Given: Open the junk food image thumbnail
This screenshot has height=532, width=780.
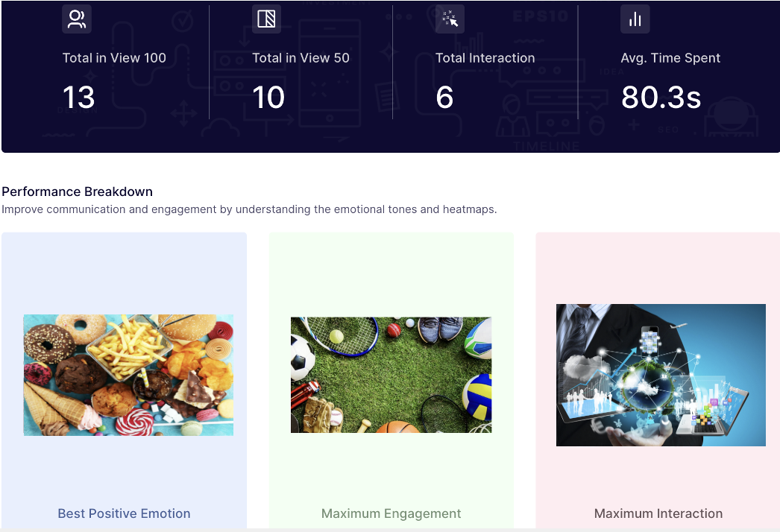Looking at the screenshot, I should (x=128, y=375).
